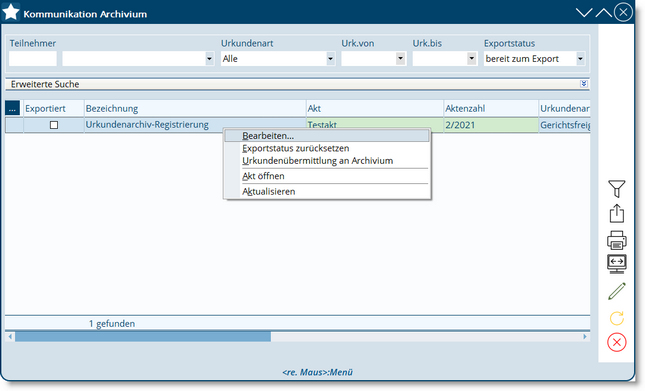Click the Akt column header
Viewport: 645px width, 391px height.
point(375,109)
